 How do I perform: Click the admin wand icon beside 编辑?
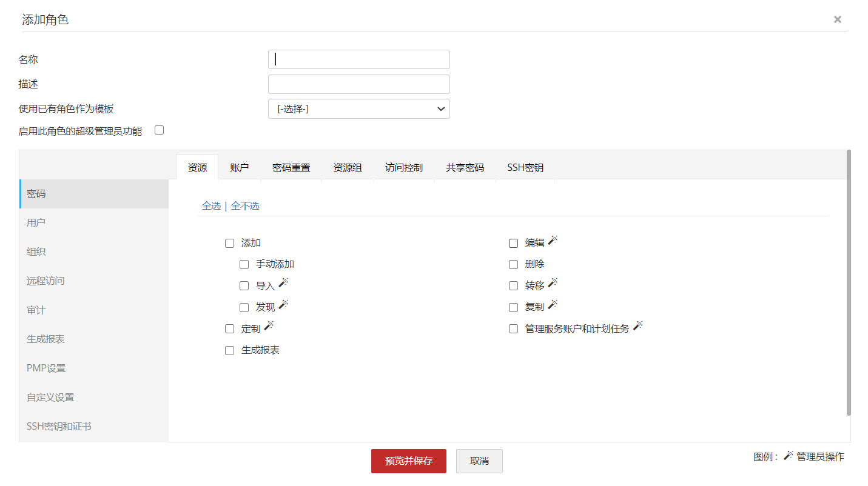[552, 241]
